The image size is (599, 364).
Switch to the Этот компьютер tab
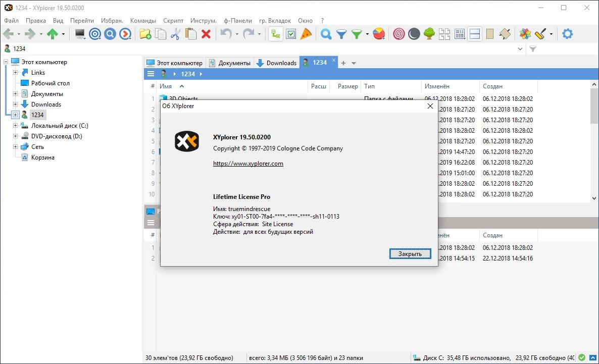coord(175,63)
